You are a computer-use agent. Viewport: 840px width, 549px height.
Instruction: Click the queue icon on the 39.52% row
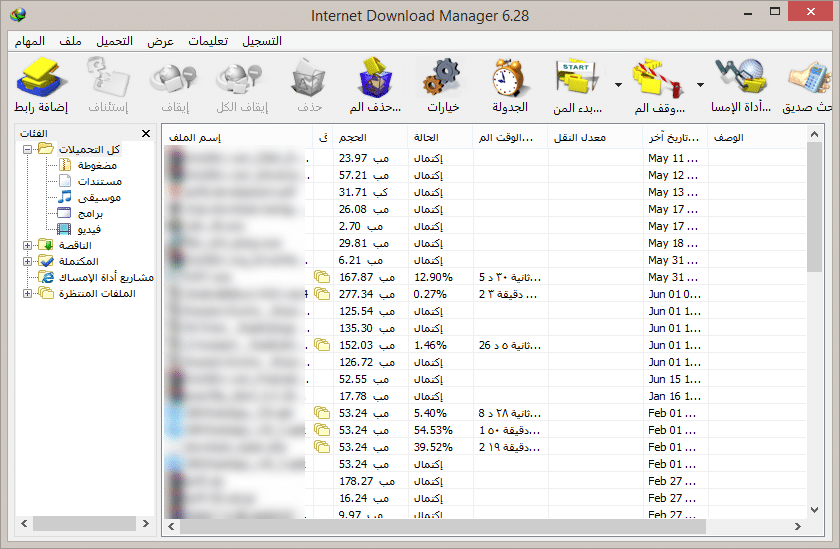(322, 447)
